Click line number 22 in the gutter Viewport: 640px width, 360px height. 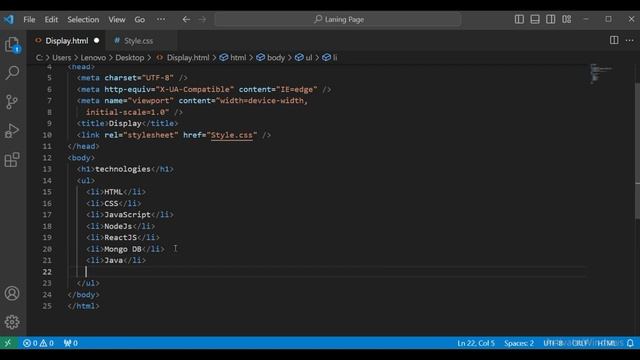[x=47, y=272]
